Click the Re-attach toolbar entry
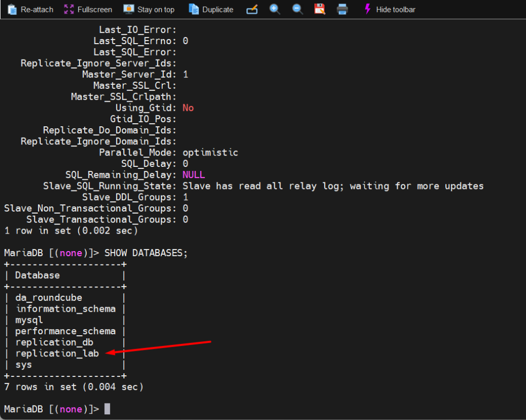This screenshot has height=420, width=526. [x=36, y=9]
